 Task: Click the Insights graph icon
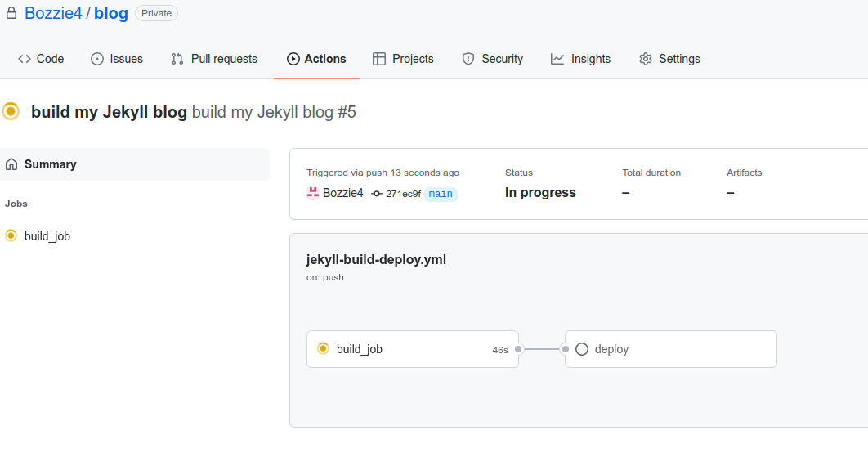click(557, 59)
